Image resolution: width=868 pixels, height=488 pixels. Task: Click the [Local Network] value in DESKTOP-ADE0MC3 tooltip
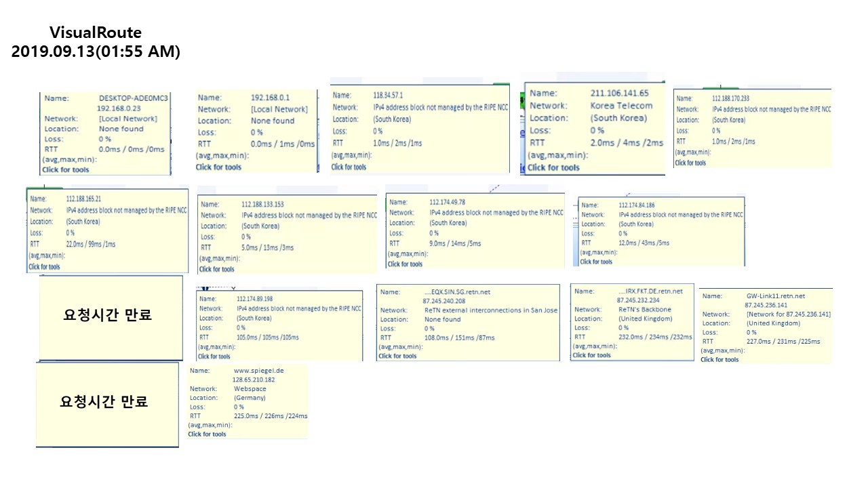(128, 119)
